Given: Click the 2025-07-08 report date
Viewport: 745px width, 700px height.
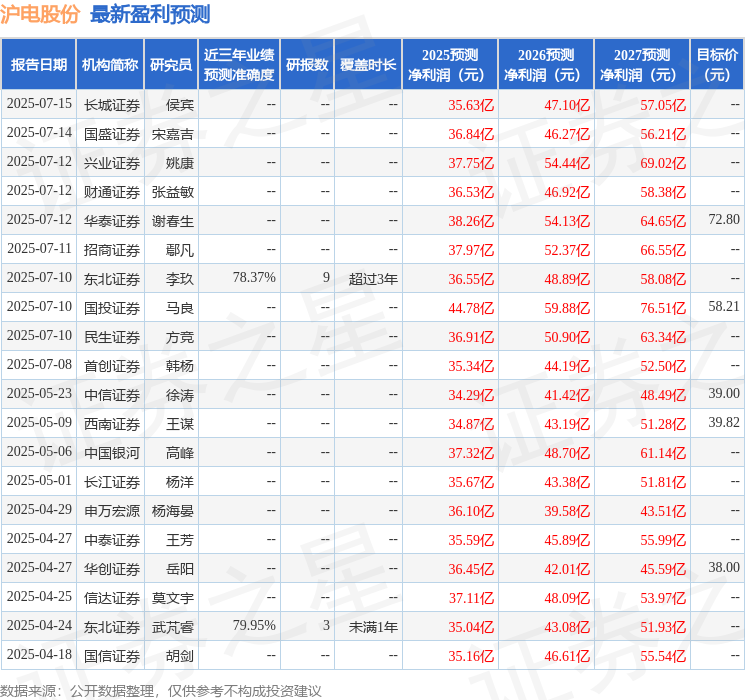Looking at the screenshot, I should pyautogui.click(x=39, y=364).
